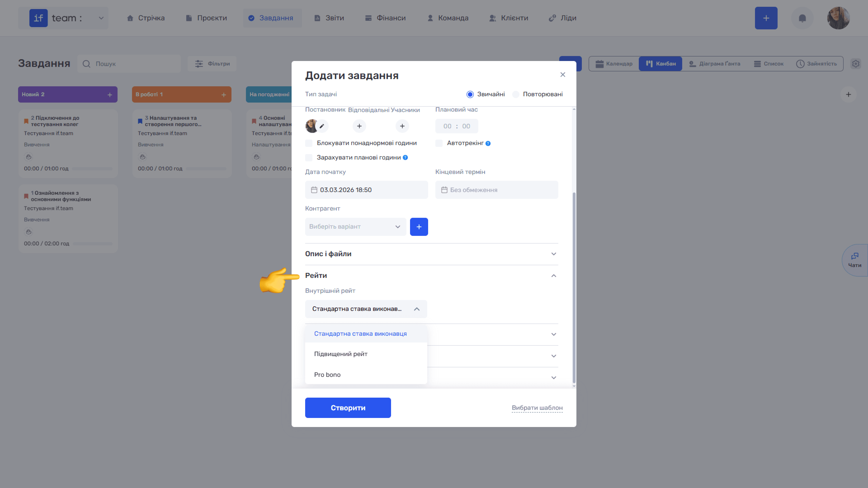
Task: Click the if.team logo icon
Action: coord(38,18)
